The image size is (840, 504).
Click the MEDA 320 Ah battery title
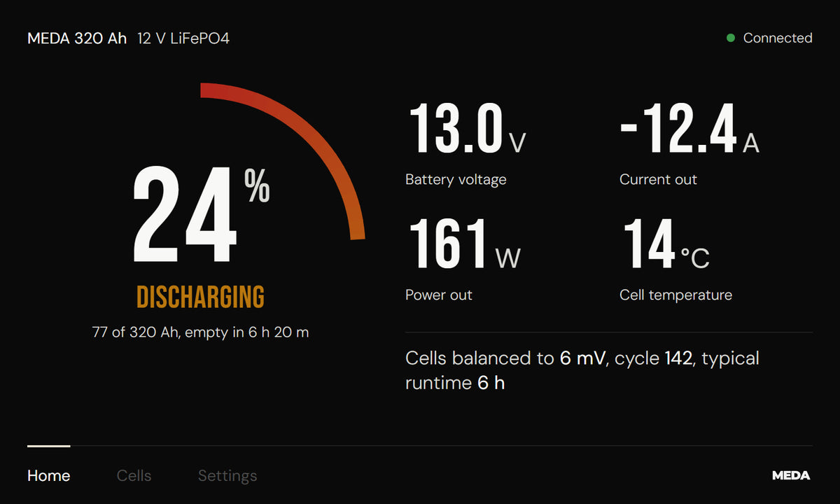tap(77, 38)
